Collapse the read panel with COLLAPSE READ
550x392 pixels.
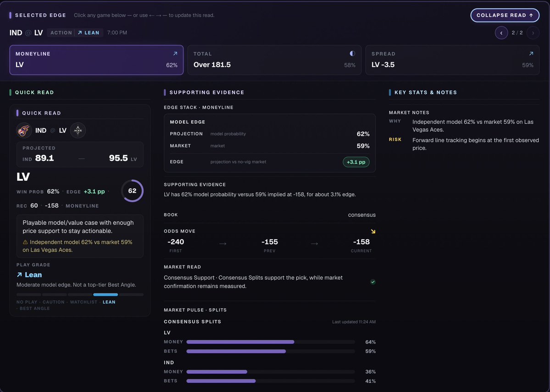(x=505, y=15)
